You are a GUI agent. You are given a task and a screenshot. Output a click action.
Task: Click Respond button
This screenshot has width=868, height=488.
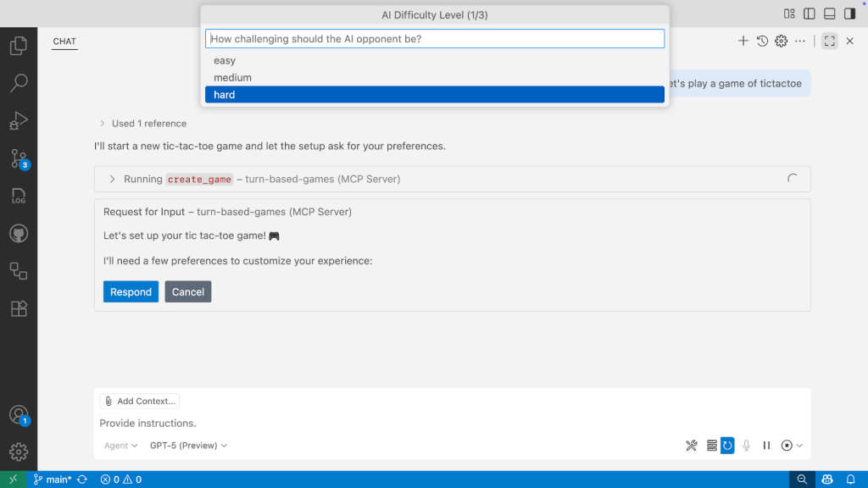(131, 291)
